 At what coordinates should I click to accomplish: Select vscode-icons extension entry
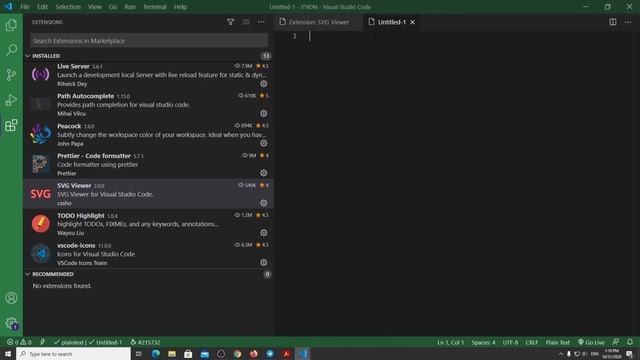coord(149,253)
